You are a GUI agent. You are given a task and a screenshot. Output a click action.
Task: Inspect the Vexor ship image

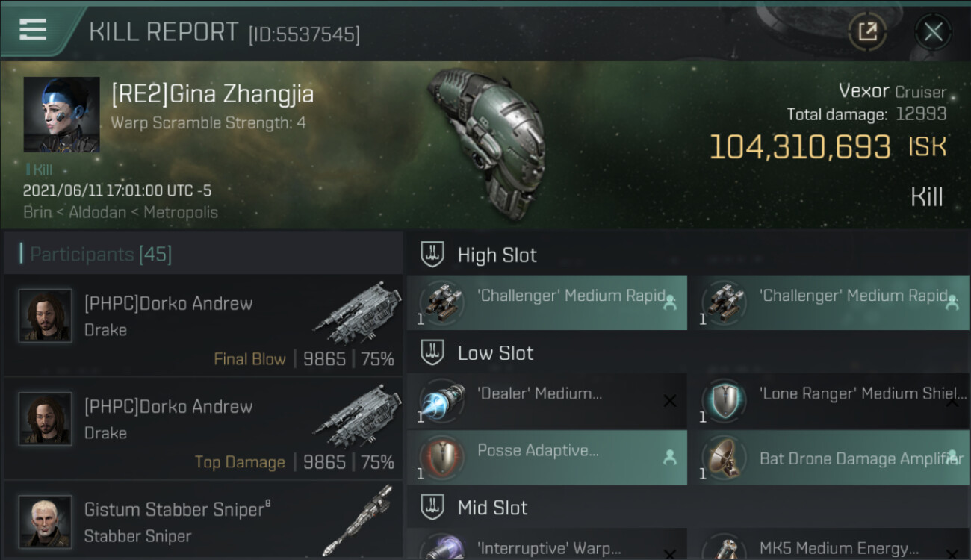[485, 142]
